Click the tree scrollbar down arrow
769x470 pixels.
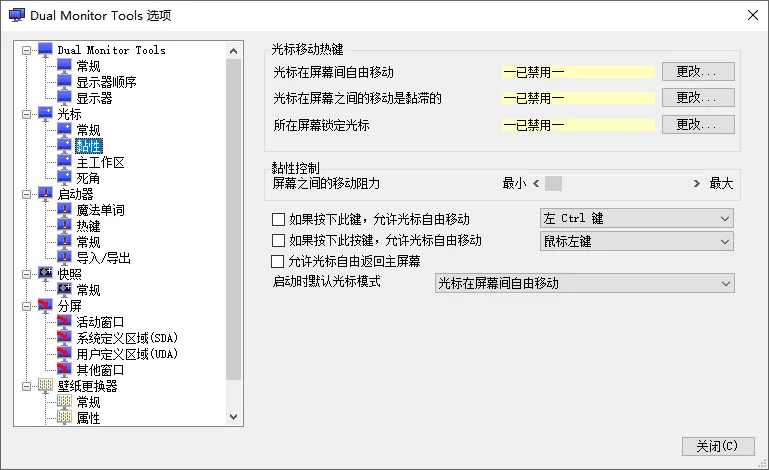[233, 417]
